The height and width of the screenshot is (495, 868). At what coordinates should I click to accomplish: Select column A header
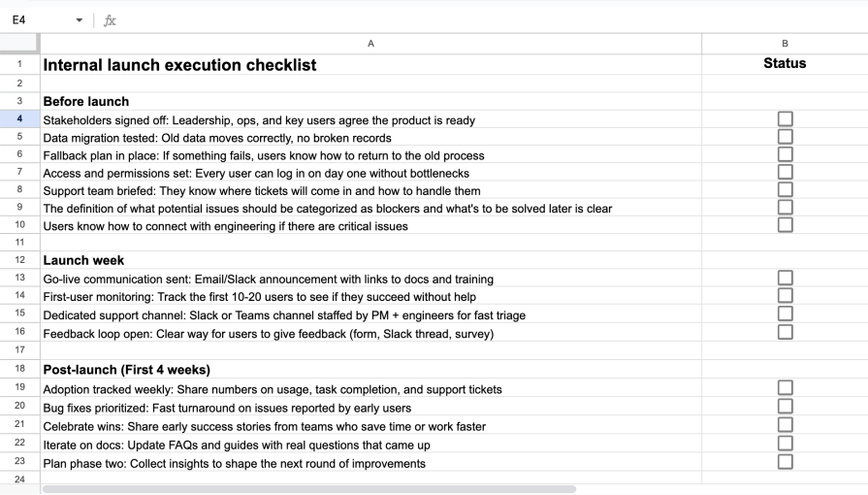[370, 44]
